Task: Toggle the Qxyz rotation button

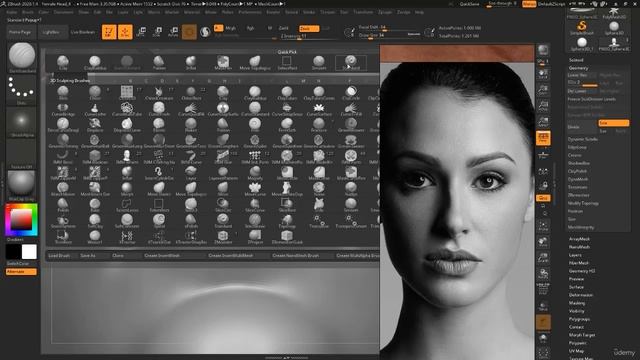Action: [x=543, y=198]
